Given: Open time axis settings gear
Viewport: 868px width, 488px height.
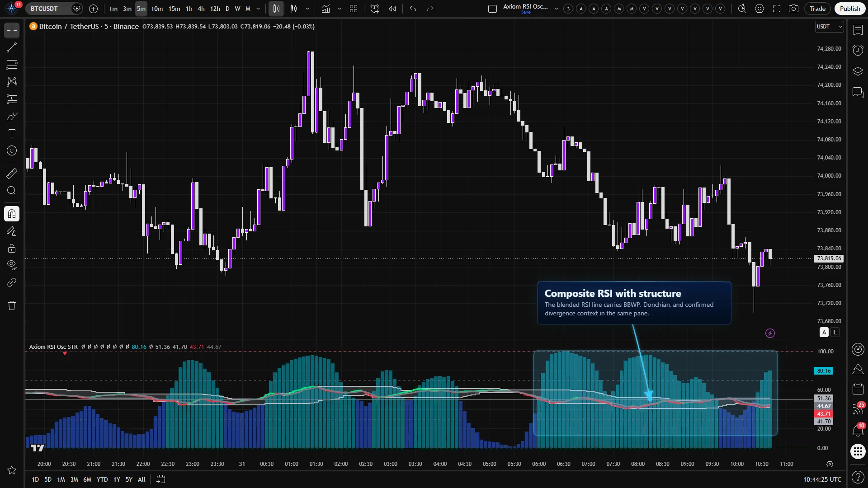Looking at the screenshot, I should [830, 464].
